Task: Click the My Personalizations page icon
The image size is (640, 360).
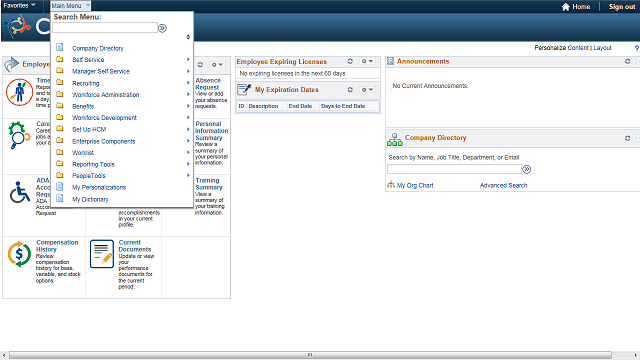Action: (60, 187)
